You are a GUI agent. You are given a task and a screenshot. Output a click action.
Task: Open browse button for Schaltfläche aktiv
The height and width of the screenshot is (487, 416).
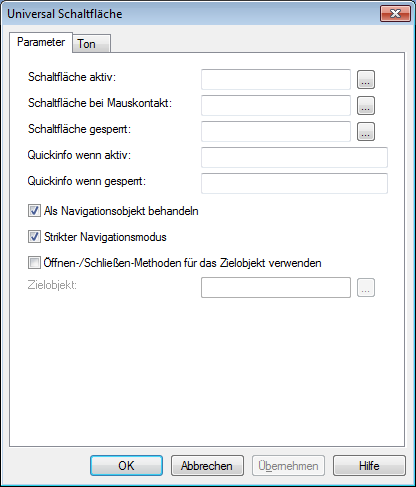click(x=366, y=79)
